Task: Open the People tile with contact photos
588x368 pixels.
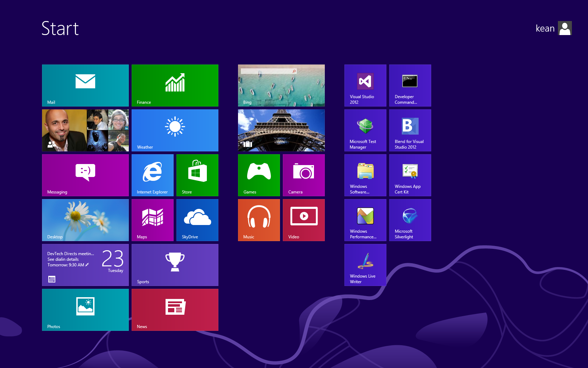Action: tap(85, 130)
